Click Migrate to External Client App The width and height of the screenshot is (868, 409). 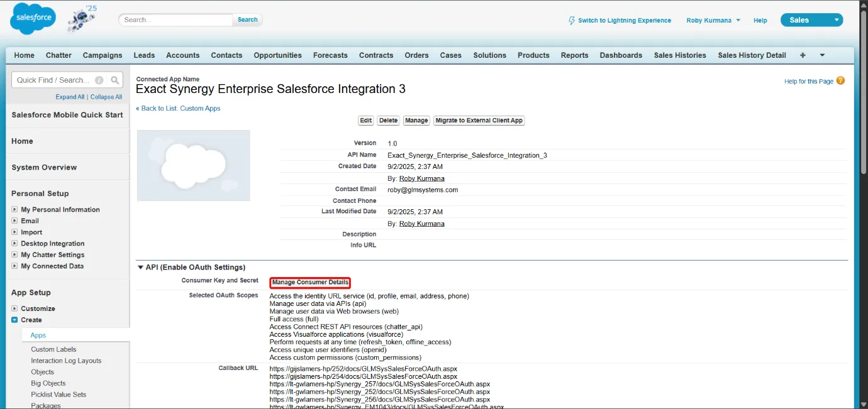click(479, 120)
